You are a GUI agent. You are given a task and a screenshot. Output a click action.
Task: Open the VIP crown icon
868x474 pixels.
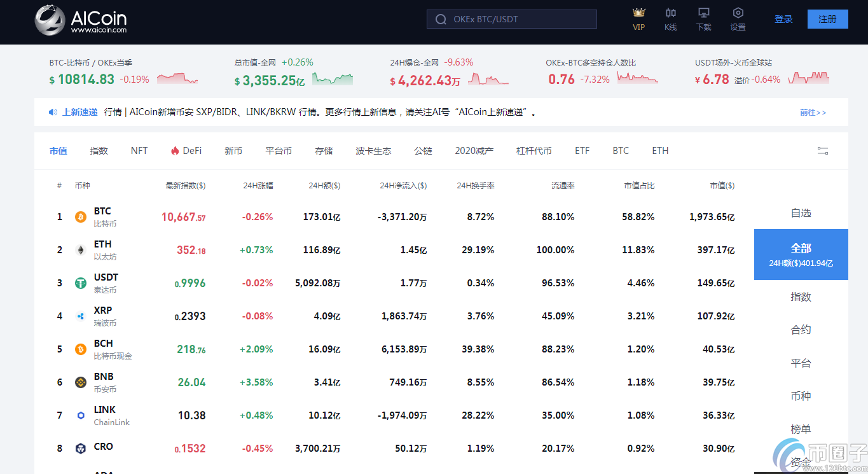(x=639, y=13)
